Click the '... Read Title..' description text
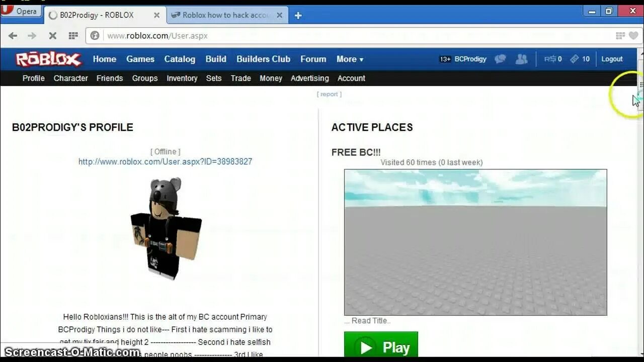The image size is (644, 362). tap(367, 321)
